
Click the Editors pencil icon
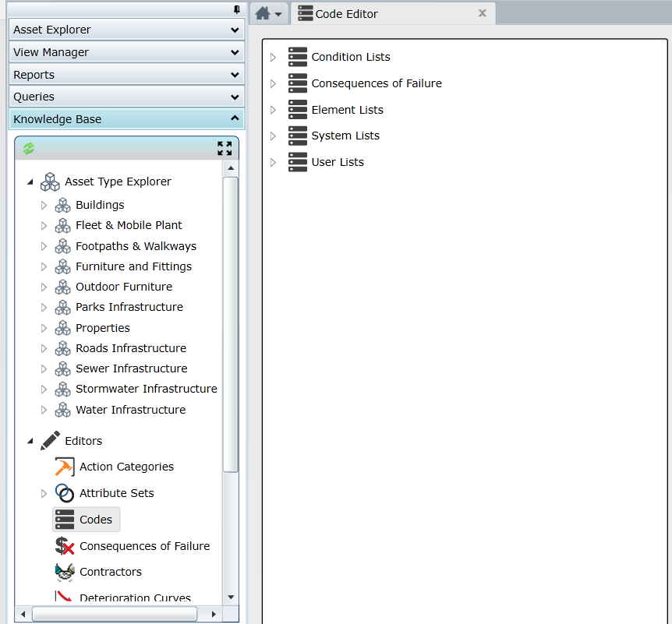[x=50, y=441]
